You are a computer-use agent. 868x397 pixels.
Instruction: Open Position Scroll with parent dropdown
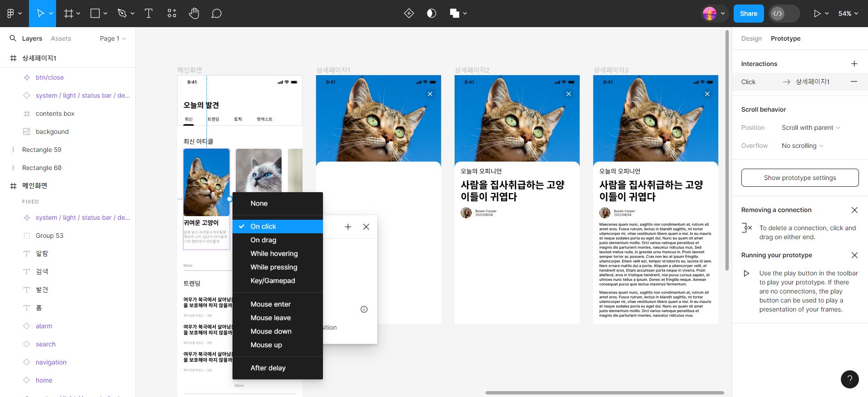[811, 128]
